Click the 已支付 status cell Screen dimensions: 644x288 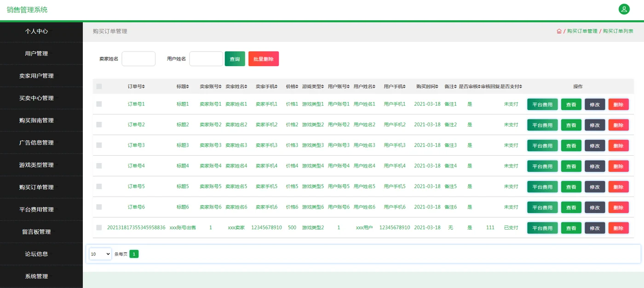click(511, 227)
